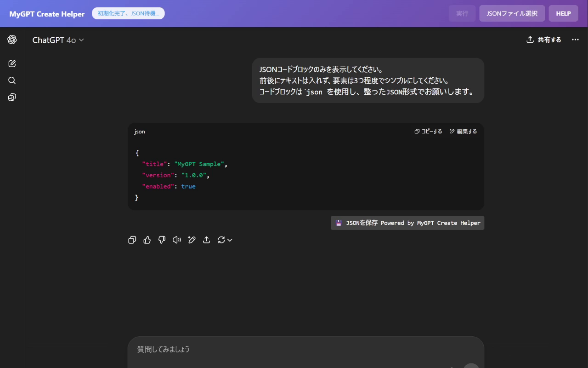Click 編集する on the code block
588x368 pixels.
tap(463, 132)
